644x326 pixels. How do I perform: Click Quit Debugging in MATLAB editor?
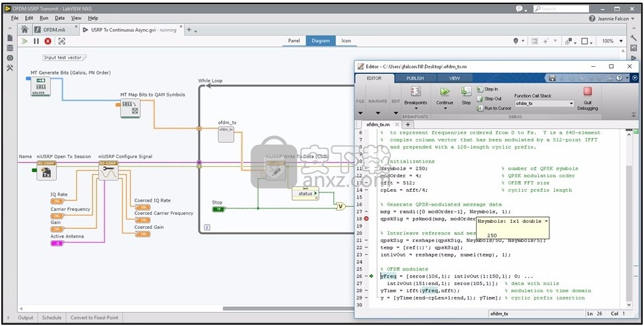point(588,97)
